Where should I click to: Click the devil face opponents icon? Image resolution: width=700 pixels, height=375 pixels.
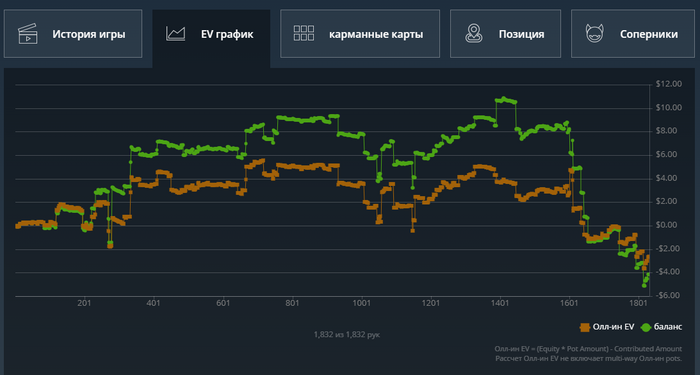(595, 34)
